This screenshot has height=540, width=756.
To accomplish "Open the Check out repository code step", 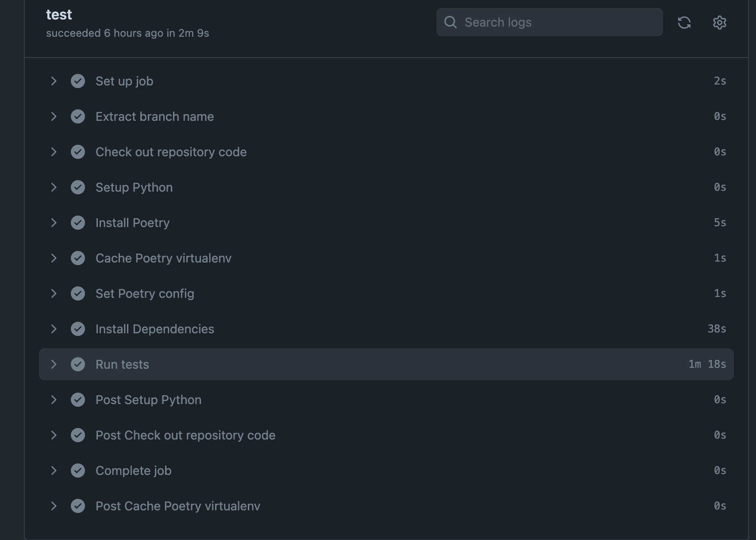I will 386,152.
